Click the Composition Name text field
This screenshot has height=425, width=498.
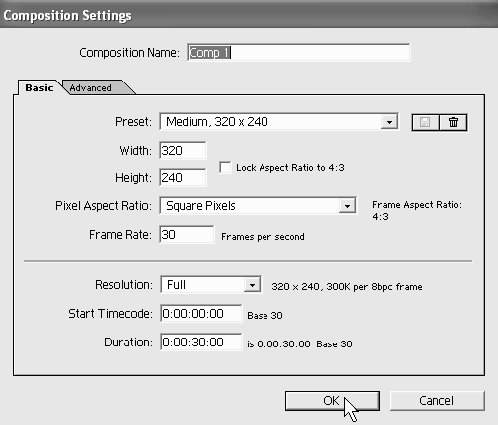[299, 53]
